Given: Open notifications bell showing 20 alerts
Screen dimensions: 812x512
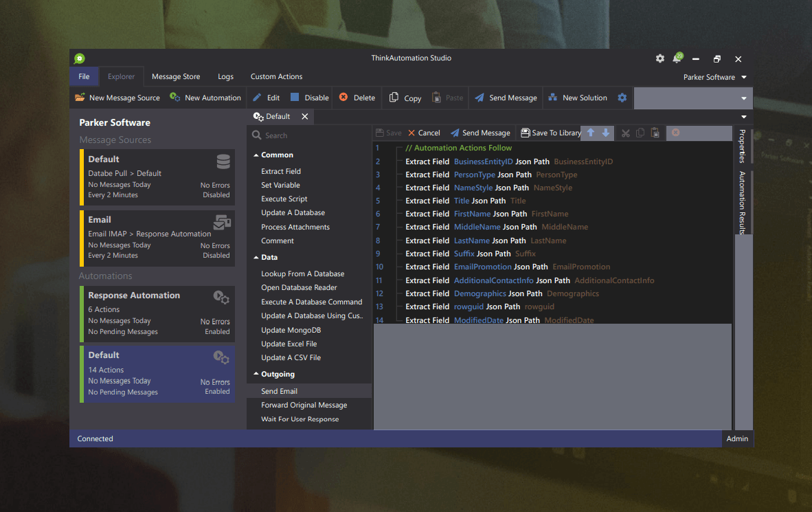Looking at the screenshot, I should [678, 58].
